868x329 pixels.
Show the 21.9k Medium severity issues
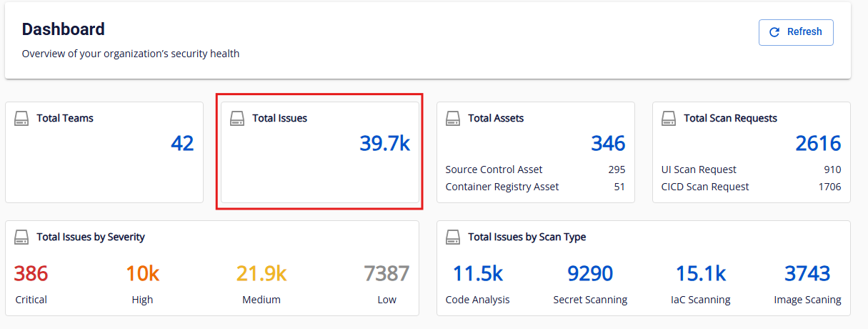click(x=261, y=274)
